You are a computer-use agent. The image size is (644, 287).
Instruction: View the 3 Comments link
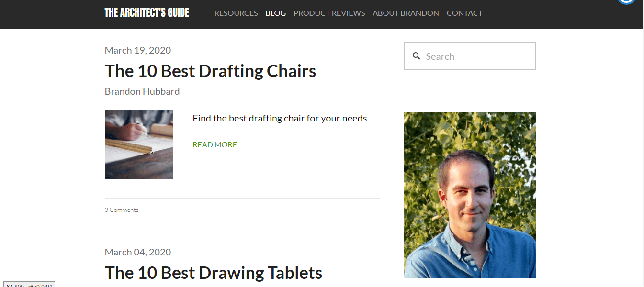click(122, 210)
